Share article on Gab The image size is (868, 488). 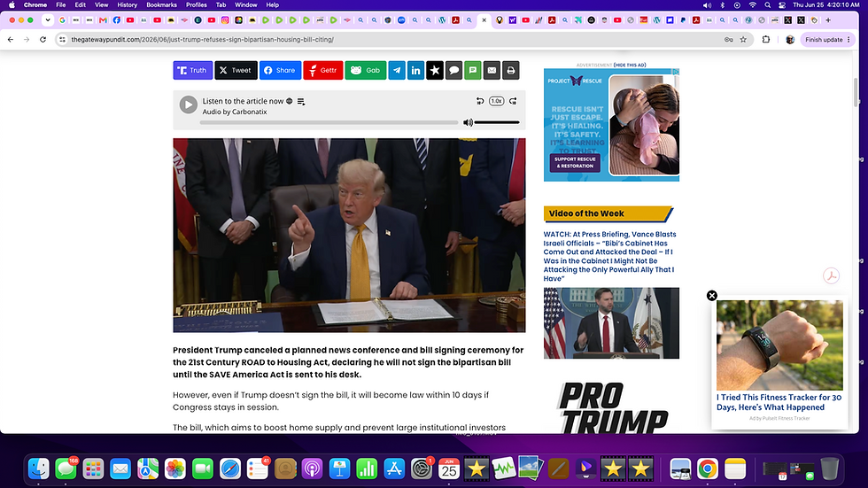(365, 70)
